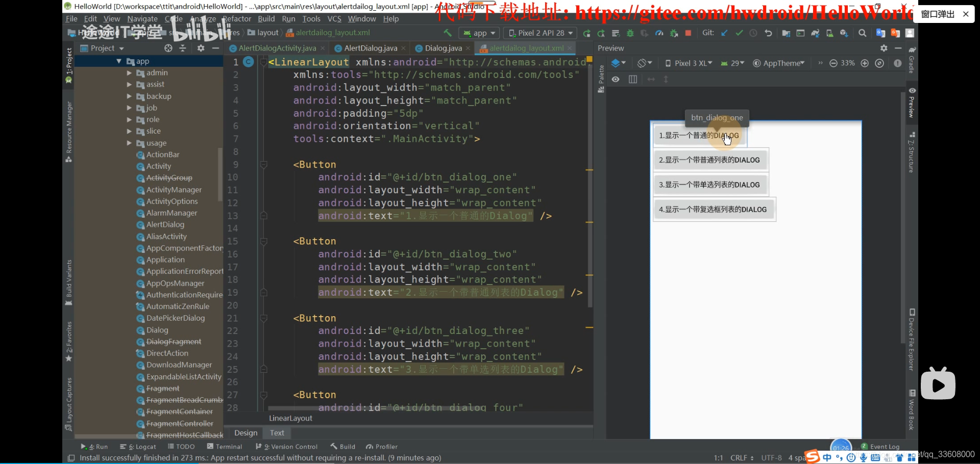Run the app with green arrow icon
This screenshot has width=980, height=464.
587,33
